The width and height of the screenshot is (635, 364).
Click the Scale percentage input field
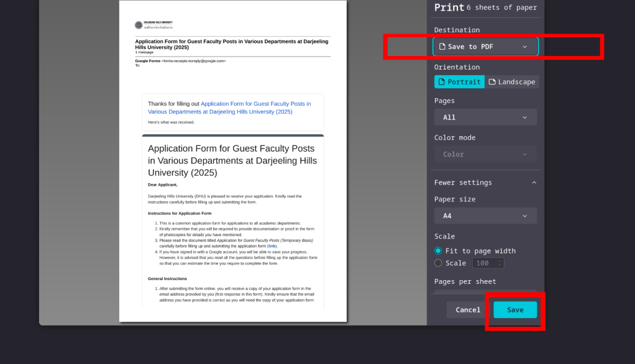point(483,263)
